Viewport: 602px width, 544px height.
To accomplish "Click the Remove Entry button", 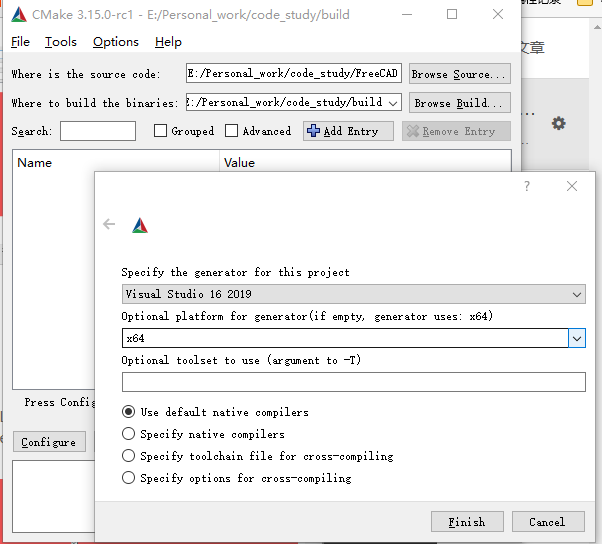I will [456, 131].
